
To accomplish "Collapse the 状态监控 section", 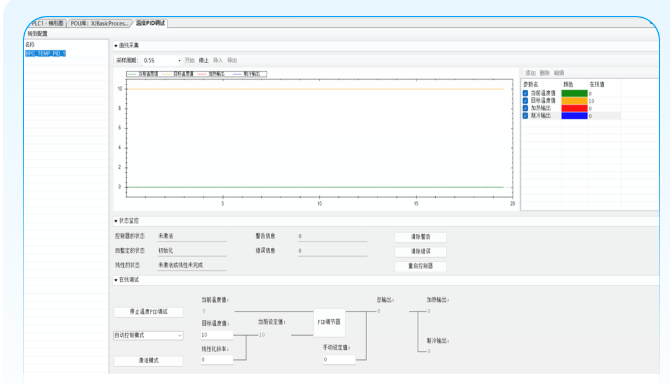I will 116,221.
